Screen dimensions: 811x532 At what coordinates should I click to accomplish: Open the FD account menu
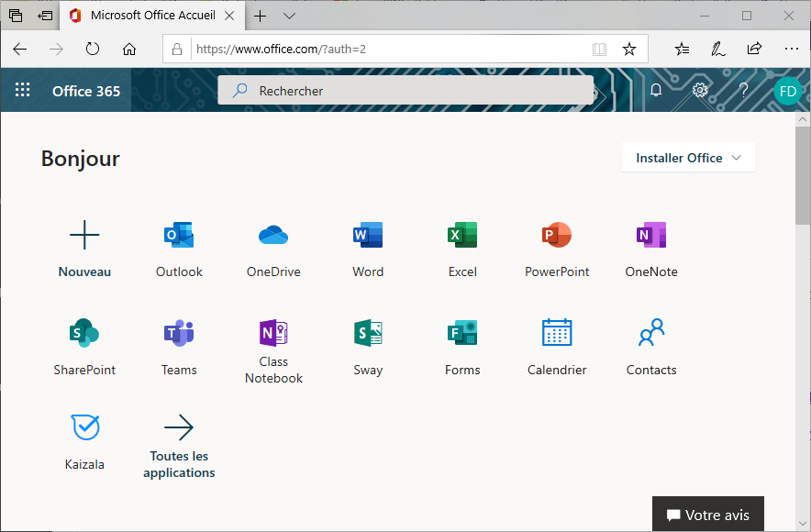[788, 91]
